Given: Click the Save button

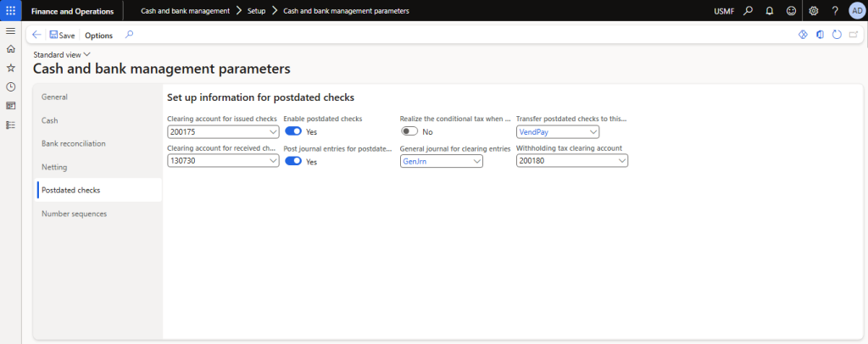Looking at the screenshot, I should coord(62,36).
